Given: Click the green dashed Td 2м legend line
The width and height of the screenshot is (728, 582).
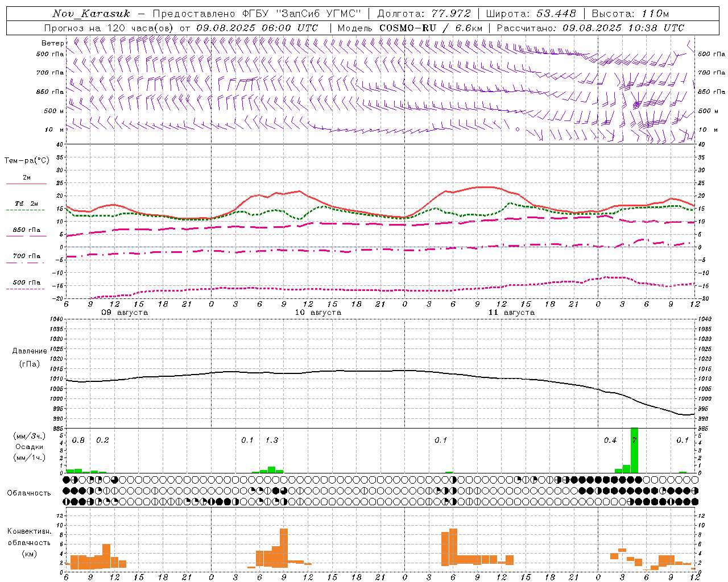Looking at the screenshot, I should (x=25, y=210).
